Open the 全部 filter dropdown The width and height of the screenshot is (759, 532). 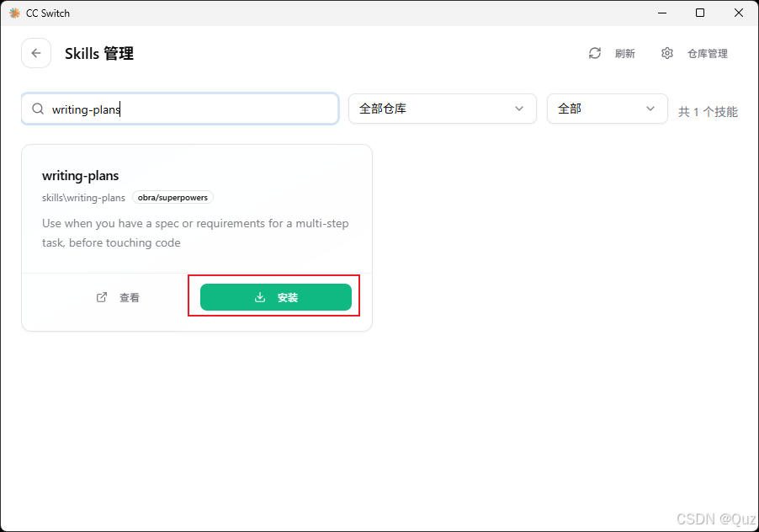coord(607,109)
